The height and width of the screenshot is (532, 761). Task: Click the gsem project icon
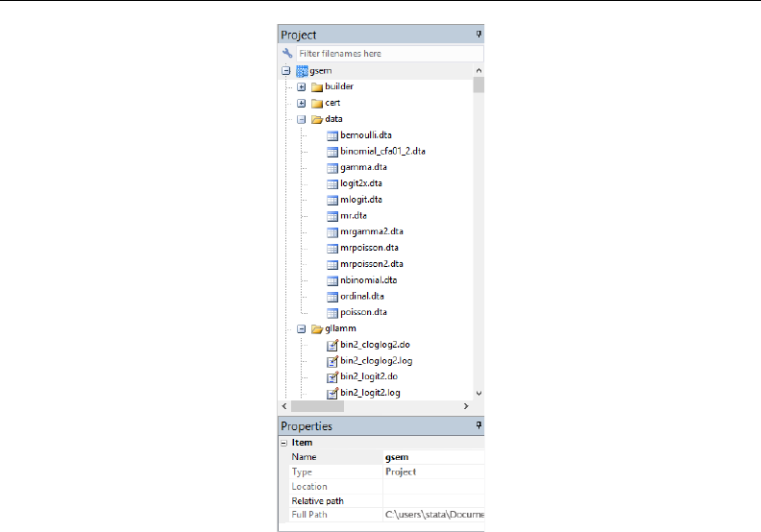click(x=302, y=71)
